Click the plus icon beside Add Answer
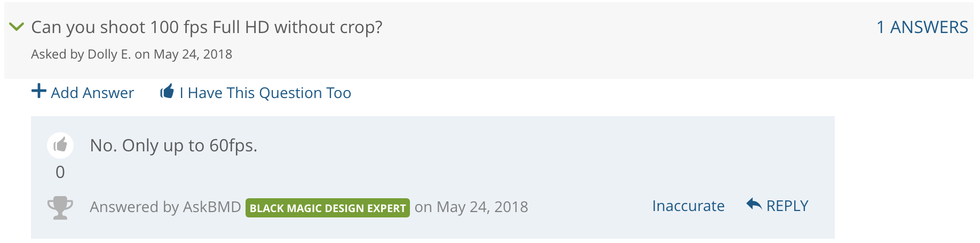Viewport: 980px width, 243px height. click(x=39, y=91)
